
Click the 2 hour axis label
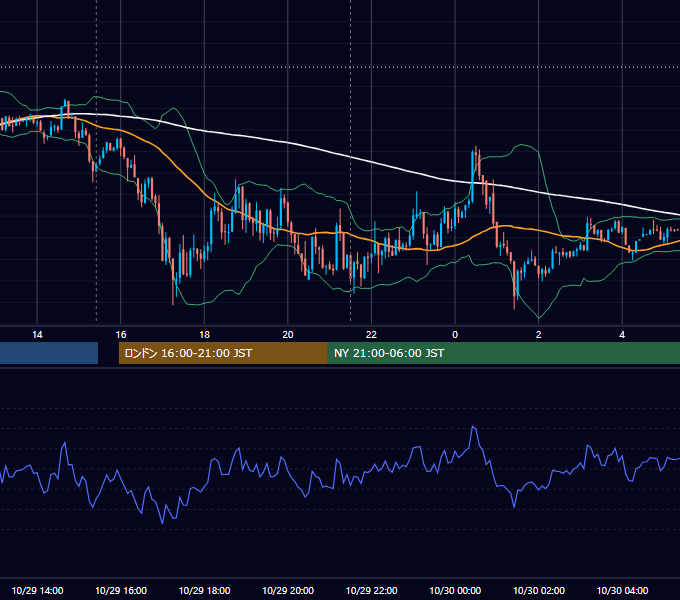(x=539, y=334)
